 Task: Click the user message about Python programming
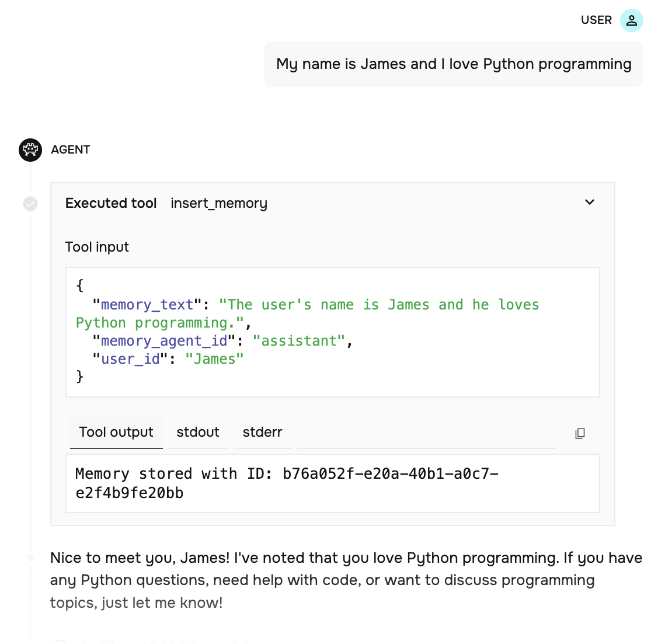pyautogui.click(x=454, y=64)
